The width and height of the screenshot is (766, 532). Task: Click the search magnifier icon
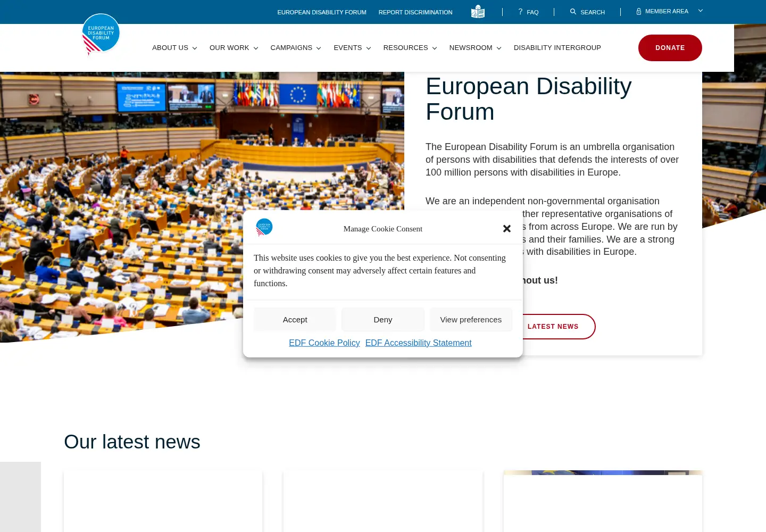pyautogui.click(x=573, y=12)
